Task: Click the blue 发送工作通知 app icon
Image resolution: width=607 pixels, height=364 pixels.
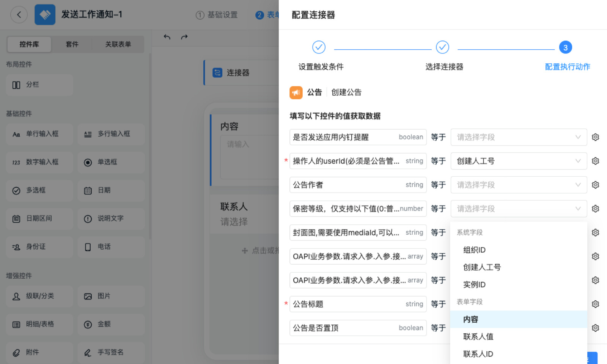Action: point(45,14)
